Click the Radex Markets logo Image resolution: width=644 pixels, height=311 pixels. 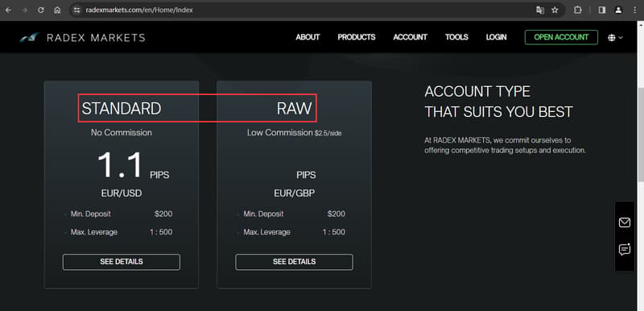pos(82,38)
